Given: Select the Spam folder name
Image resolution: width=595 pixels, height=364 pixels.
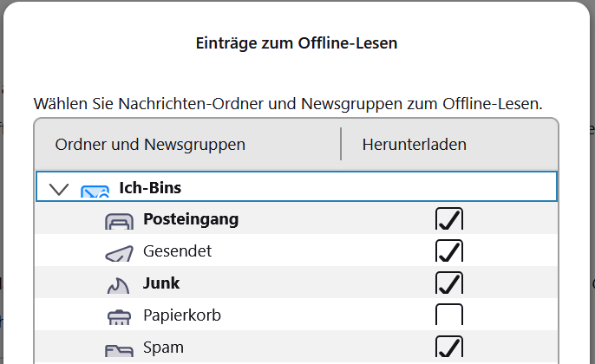Looking at the screenshot, I should click(163, 348).
